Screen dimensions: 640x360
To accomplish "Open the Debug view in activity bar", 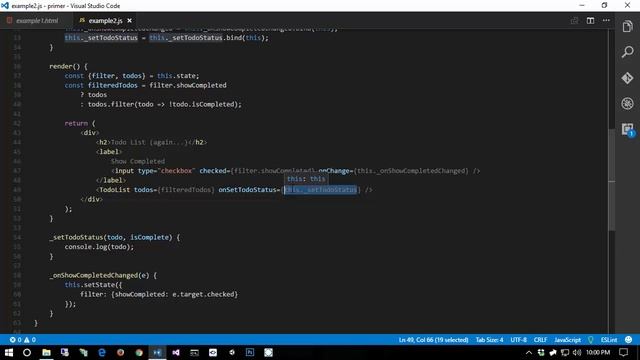I will point(627,103).
